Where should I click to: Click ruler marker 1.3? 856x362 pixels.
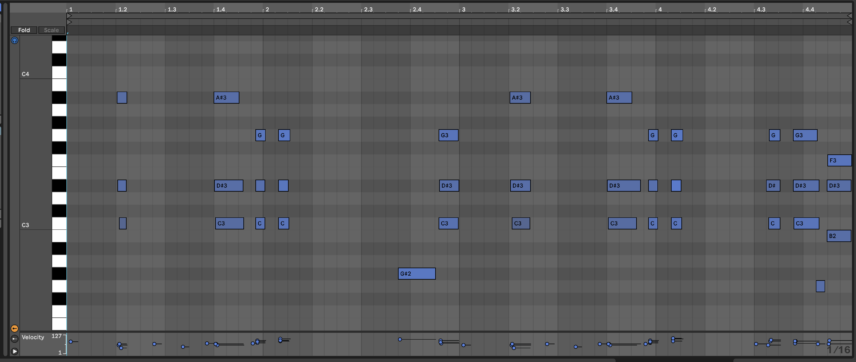click(171, 10)
